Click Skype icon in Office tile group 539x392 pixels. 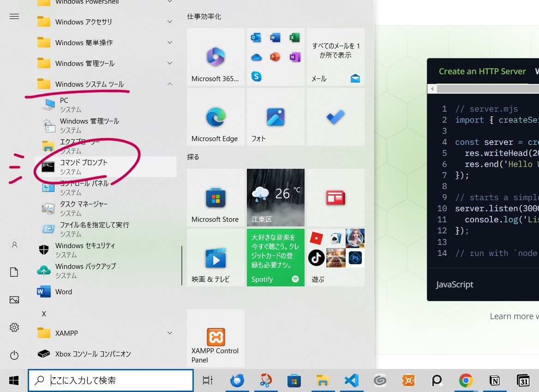(256, 76)
